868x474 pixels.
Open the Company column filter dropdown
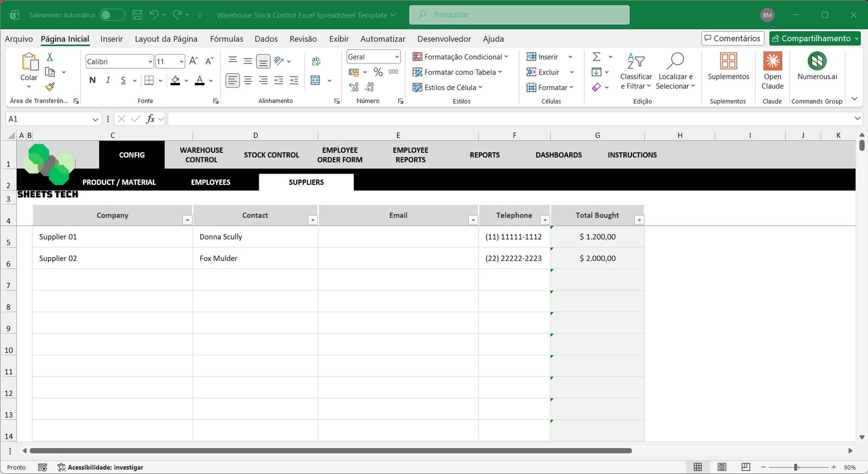[187, 220]
